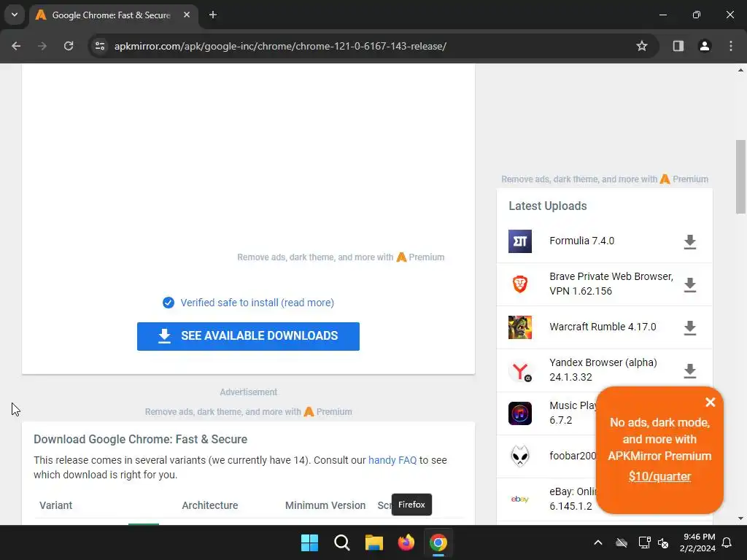Image resolution: width=747 pixels, height=560 pixels.
Task: Click the Minimum Version column header
Action: click(x=325, y=505)
